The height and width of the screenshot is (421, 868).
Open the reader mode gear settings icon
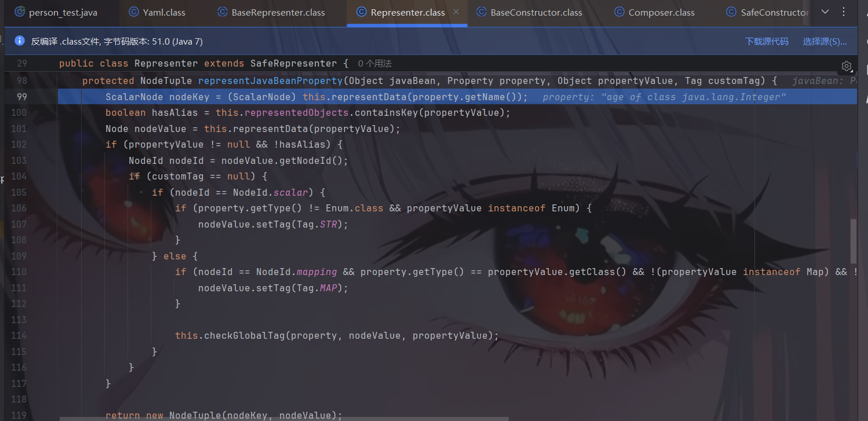(847, 65)
